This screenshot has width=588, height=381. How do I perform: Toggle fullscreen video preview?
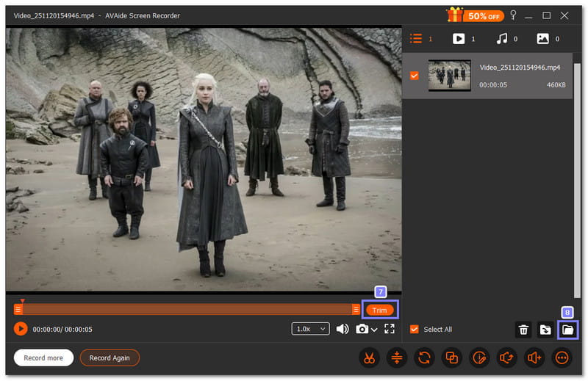click(390, 329)
